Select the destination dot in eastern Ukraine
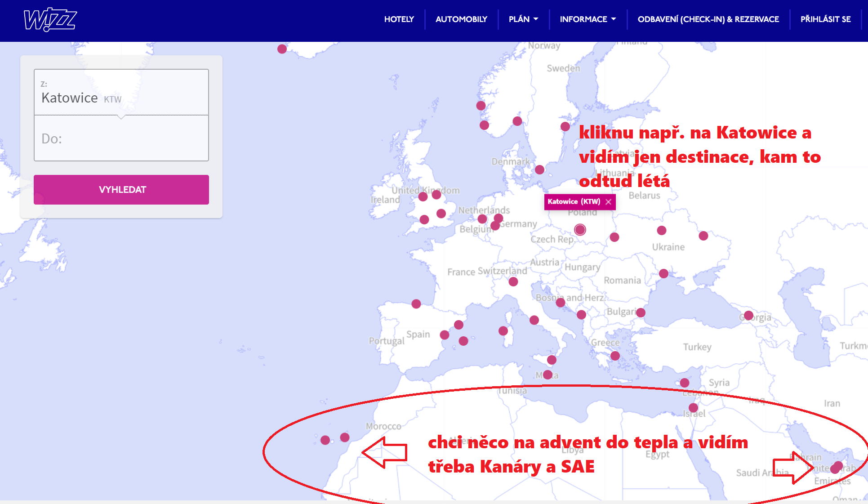The height and width of the screenshot is (504, 868). coord(703,236)
